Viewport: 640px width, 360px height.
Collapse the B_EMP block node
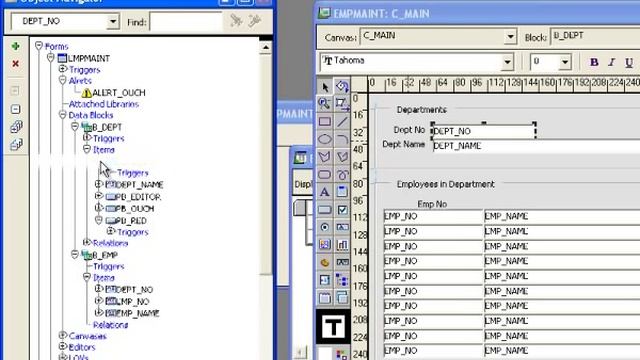tap(75, 254)
